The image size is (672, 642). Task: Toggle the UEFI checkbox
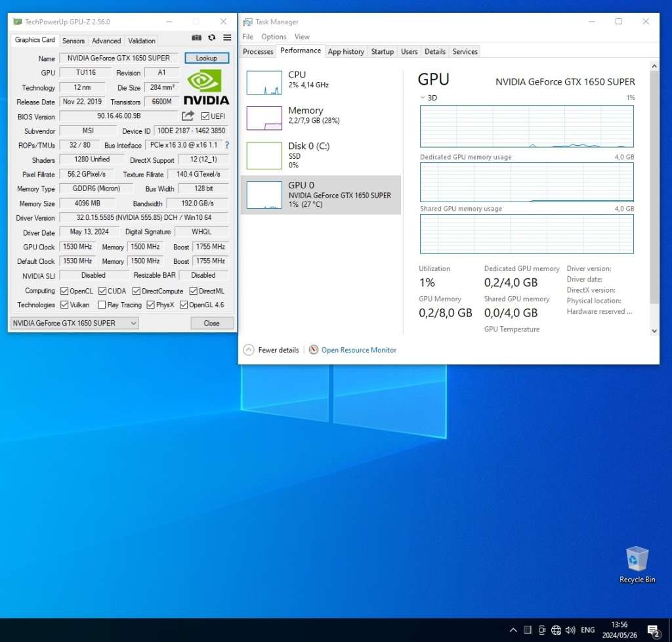(205, 116)
